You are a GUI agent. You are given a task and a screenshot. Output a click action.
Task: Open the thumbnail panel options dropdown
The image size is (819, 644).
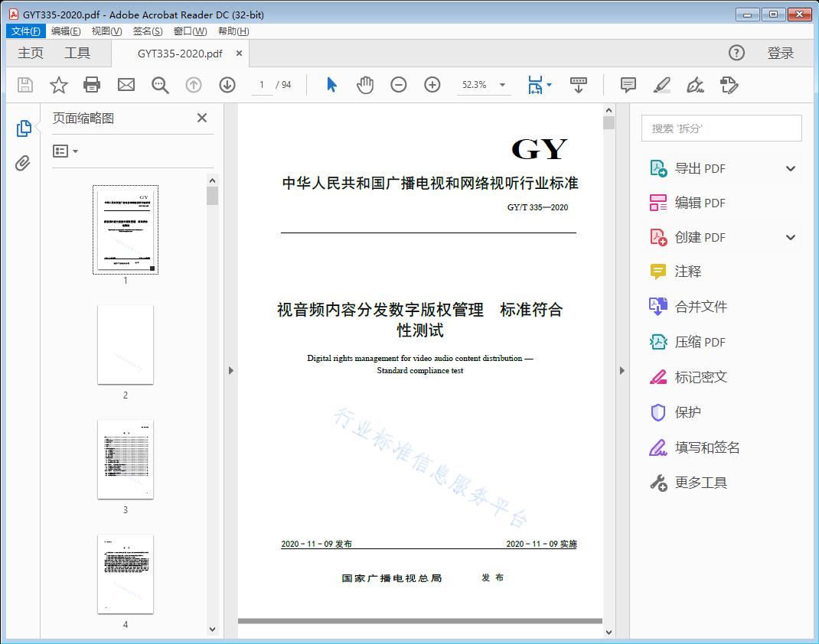click(x=65, y=151)
